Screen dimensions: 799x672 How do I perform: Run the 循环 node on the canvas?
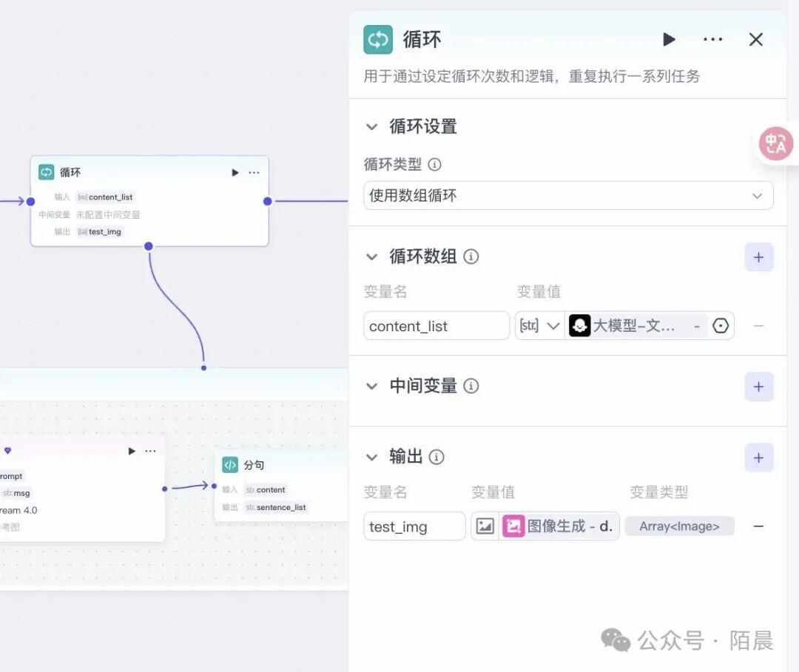pos(235,172)
